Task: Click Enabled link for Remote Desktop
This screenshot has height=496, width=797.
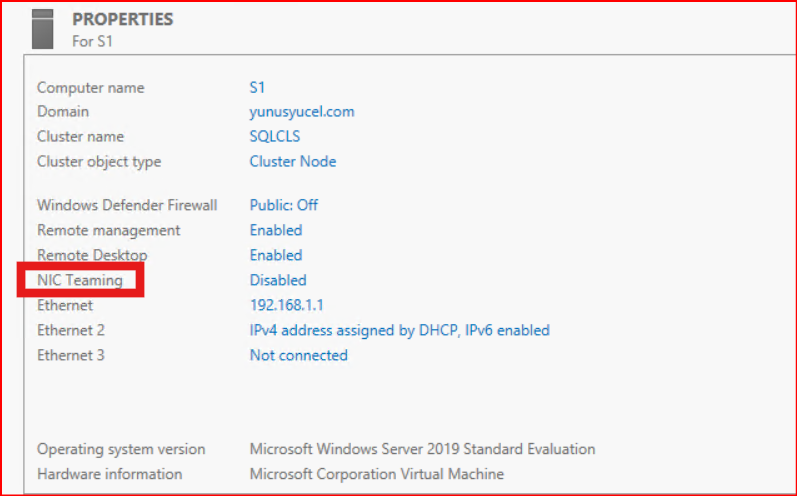Action: tap(276, 255)
